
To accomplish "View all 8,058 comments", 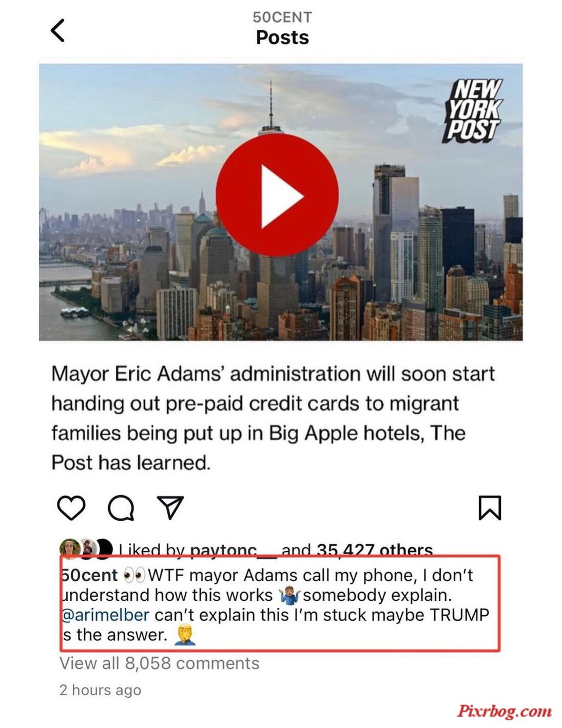I will pos(159,663).
